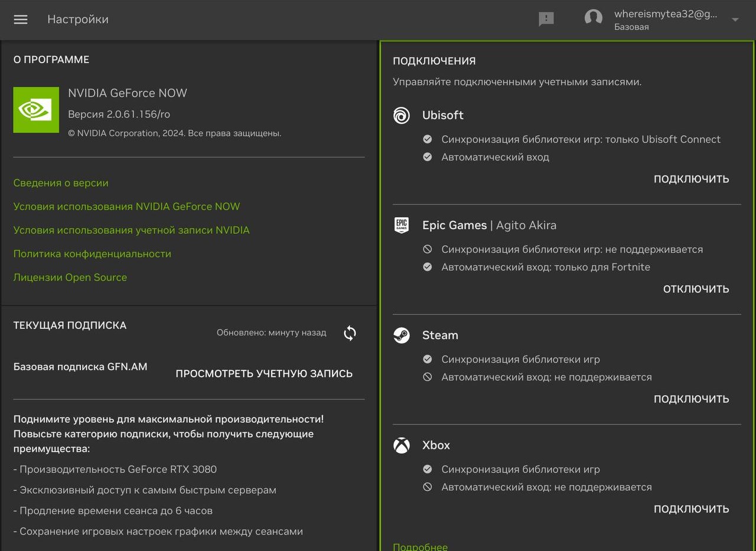The height and width of the screenshot is (551, 756).
Task: Connect the Steam account
Action: [x=691, y=399]
